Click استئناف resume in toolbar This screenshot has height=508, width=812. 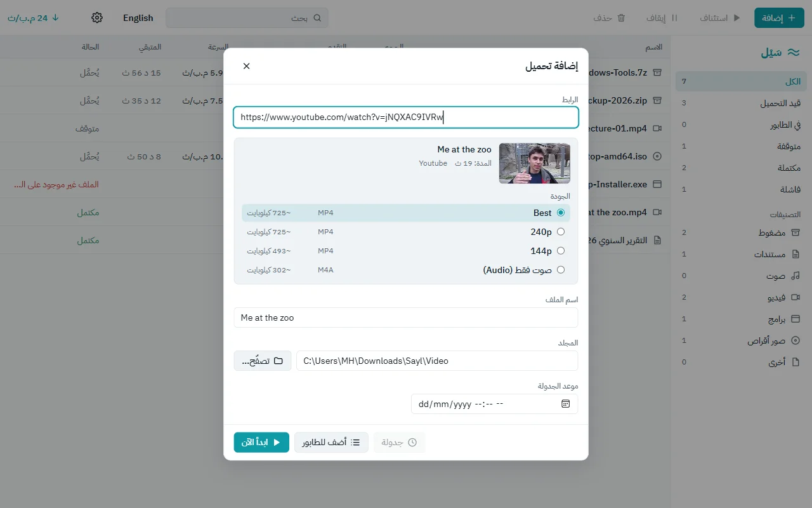(x=720, y=18)
